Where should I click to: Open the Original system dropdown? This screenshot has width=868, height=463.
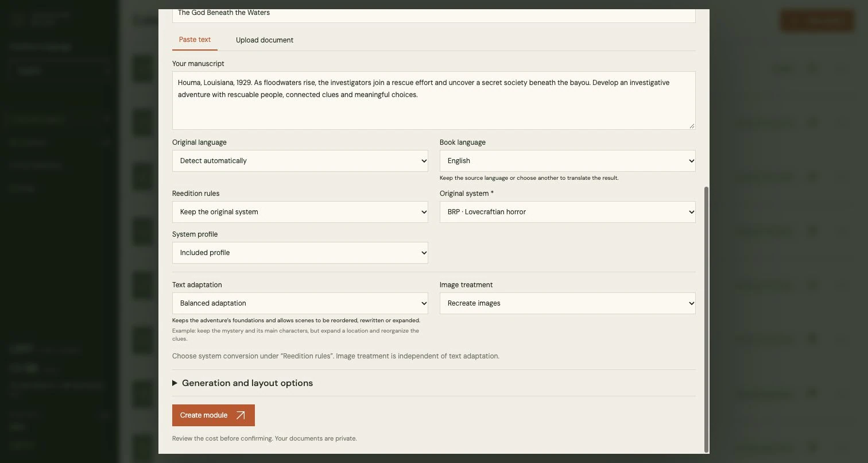(x=567, y=212)
